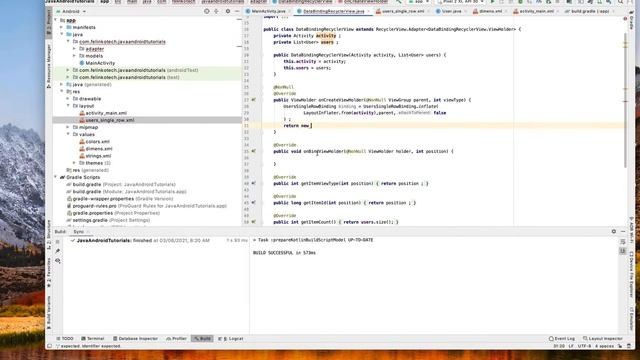Click the override gutter icon beside getItemViewType
640x360 pixels.
[x=253, y=183]
